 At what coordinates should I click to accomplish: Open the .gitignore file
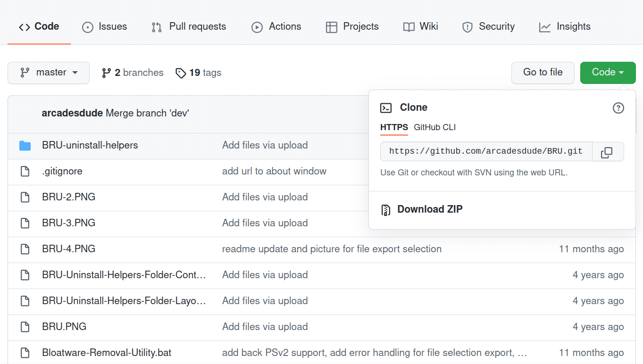click(62, 171)
